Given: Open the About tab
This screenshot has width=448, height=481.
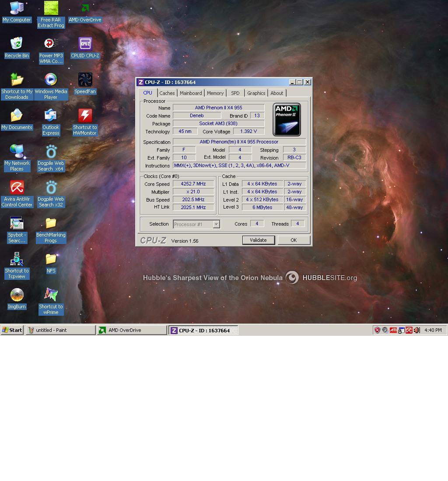Looking at the screenshot, I should 277,93.
